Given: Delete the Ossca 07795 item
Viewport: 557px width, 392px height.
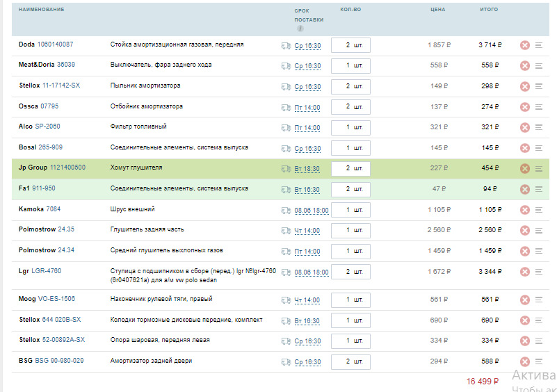Looking at the screenshot, I should pos(525,107).
